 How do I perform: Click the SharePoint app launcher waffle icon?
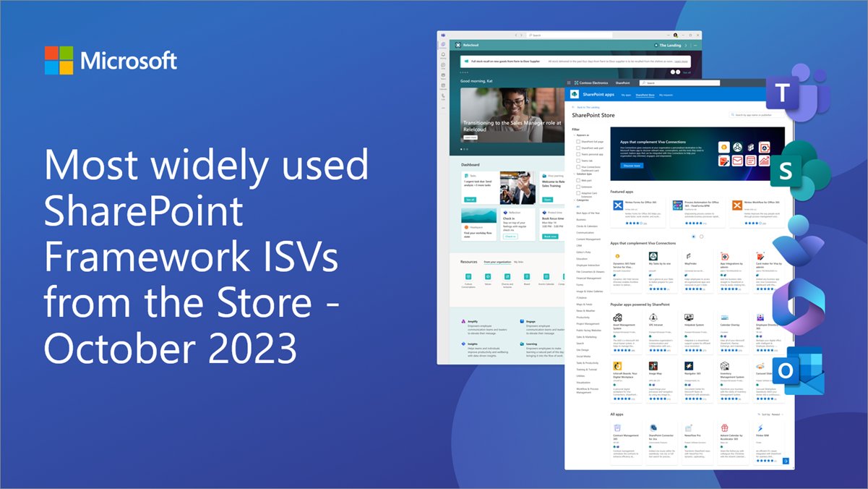pos(570,83)
